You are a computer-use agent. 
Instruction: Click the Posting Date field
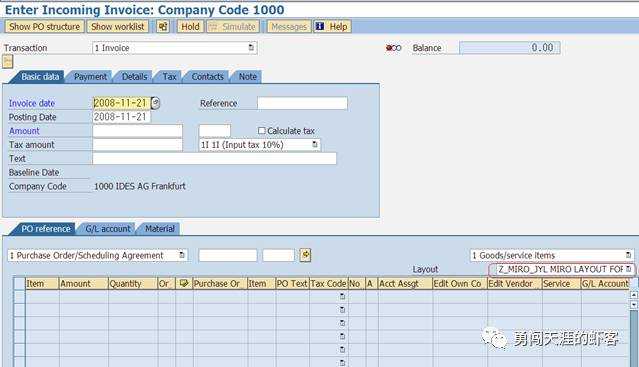click(121, 117)
